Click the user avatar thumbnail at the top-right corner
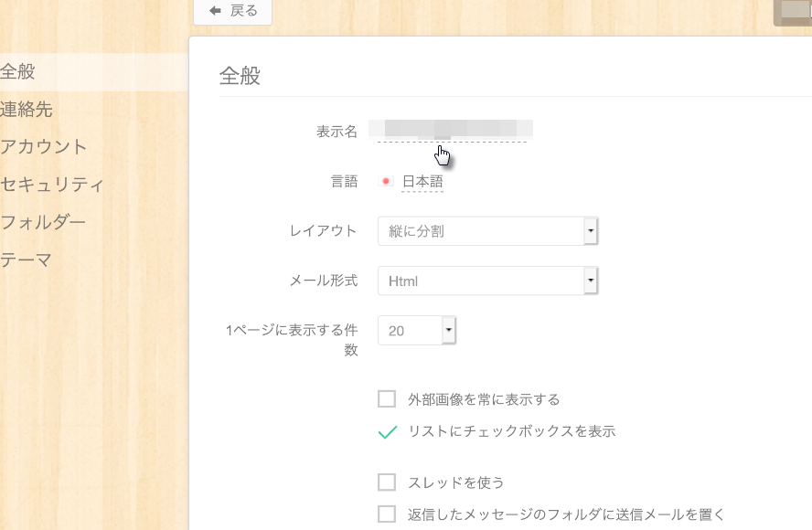This screenshot has height=530, width=812. [x=795, y=11]
